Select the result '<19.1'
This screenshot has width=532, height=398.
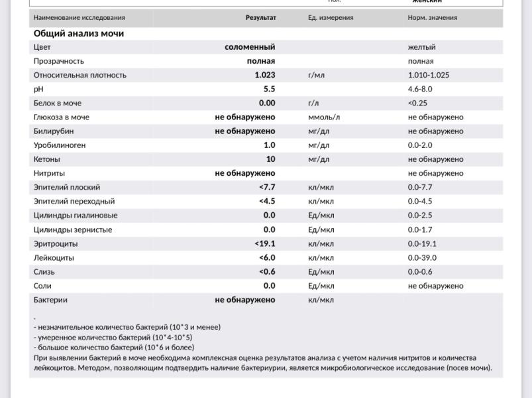tap(265, 243)
